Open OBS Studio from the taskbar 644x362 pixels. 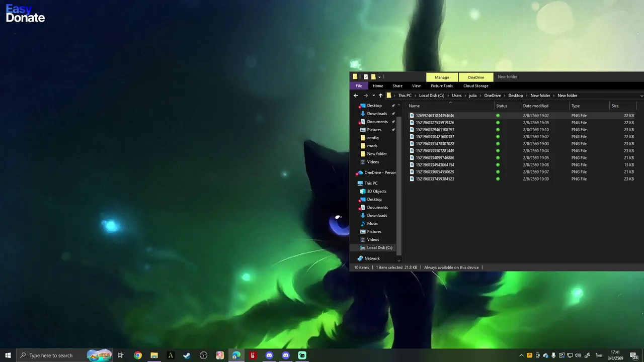pyautogui.click(x=203, y=355)
